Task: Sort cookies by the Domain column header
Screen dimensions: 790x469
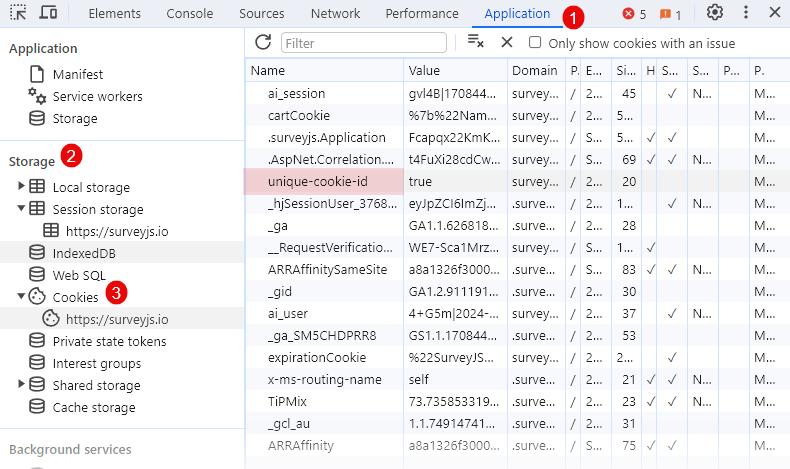Action: pyautogui.click(x=536, y=71)
